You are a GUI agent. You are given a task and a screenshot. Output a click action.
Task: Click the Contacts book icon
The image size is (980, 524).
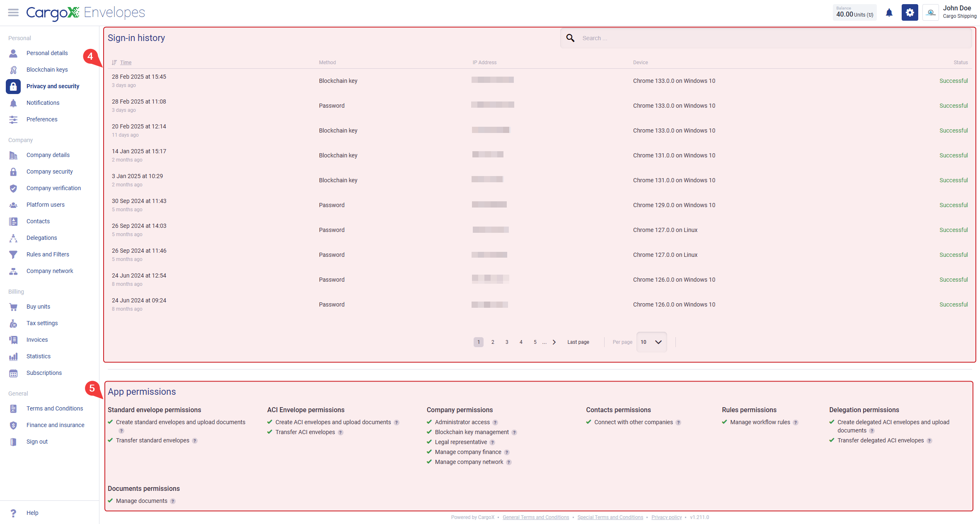pyautogui.click(x=13, y=221)
